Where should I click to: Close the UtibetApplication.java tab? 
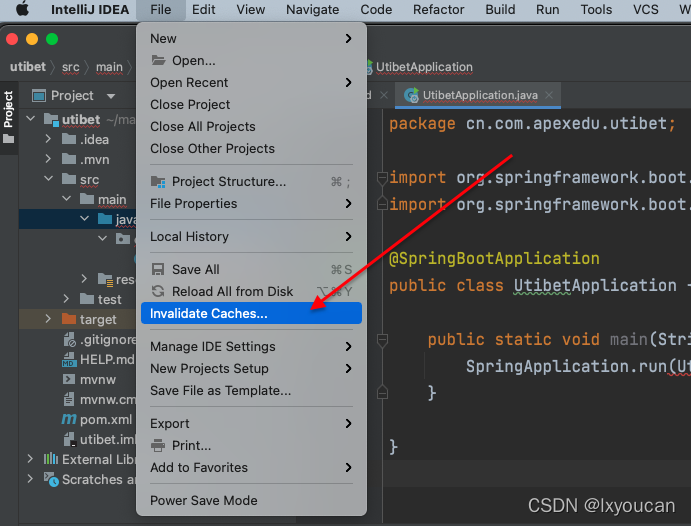(549, 95)
